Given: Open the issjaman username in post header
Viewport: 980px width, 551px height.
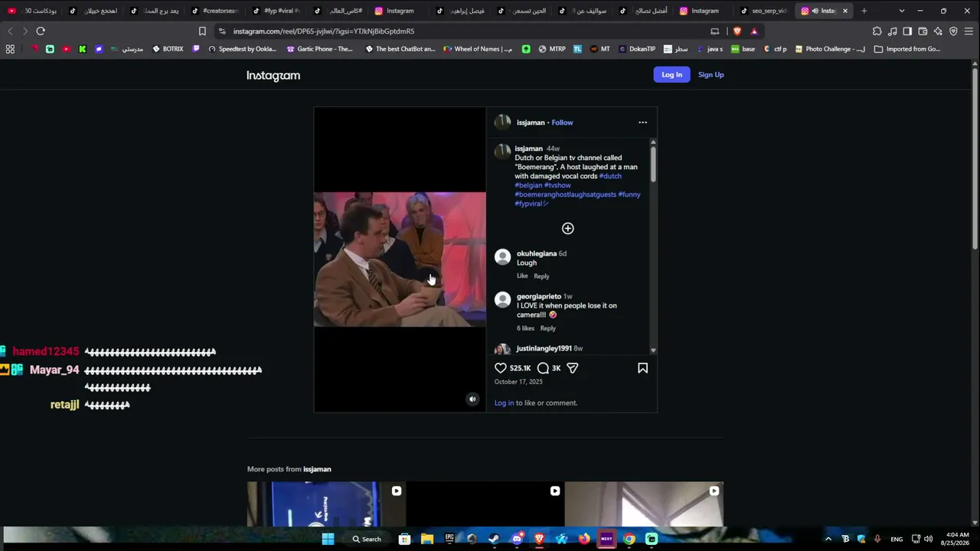Looking at the screenshot, I should coord(531,122).
